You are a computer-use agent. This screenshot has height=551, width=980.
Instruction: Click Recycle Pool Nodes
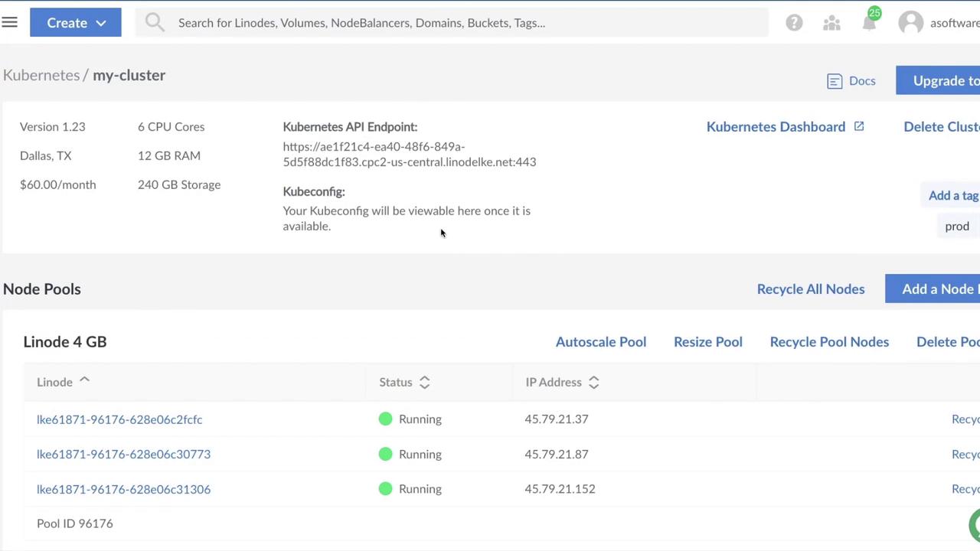tap(829, 341)
